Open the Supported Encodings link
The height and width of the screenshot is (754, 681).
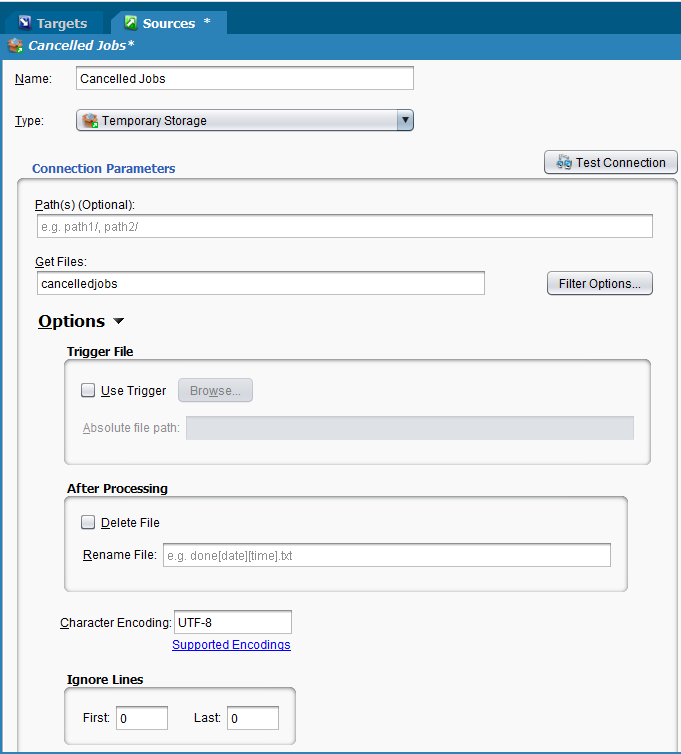pos(231,645)
